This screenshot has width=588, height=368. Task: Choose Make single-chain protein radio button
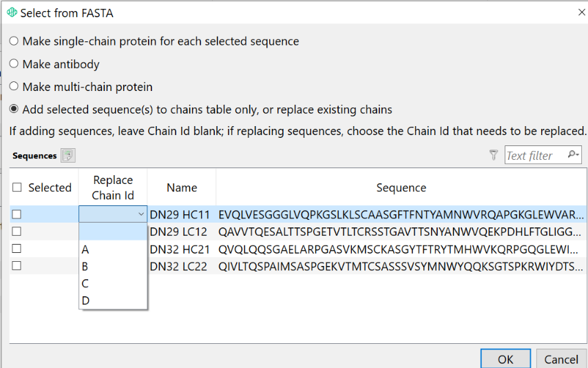pos(14,41)
